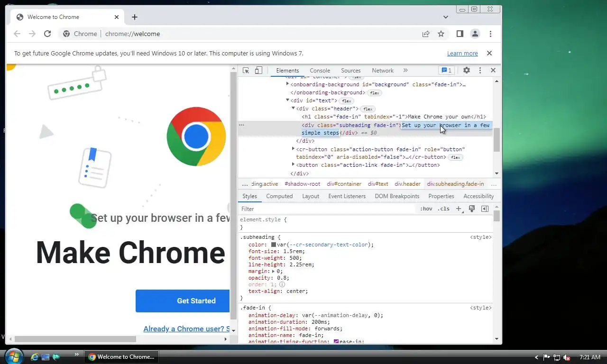Switch to the Elements tab

click(287, 70)
